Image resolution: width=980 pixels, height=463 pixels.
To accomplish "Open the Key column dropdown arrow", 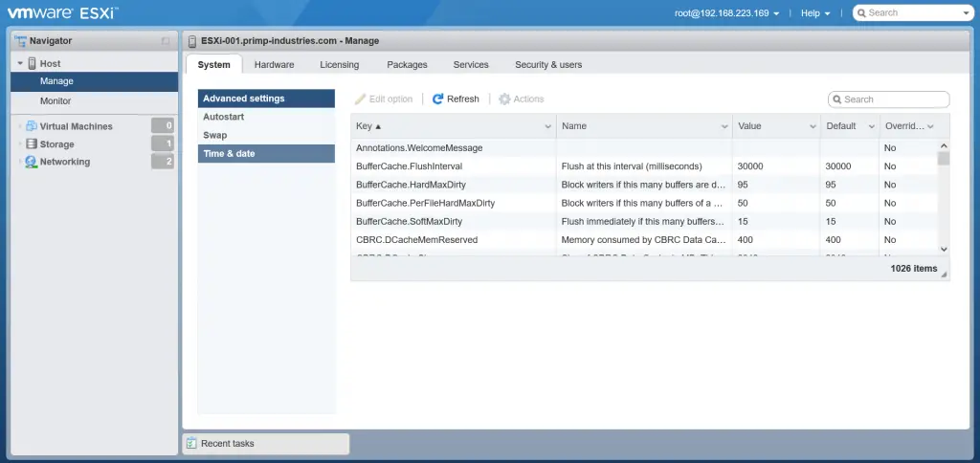I will 548,126.
